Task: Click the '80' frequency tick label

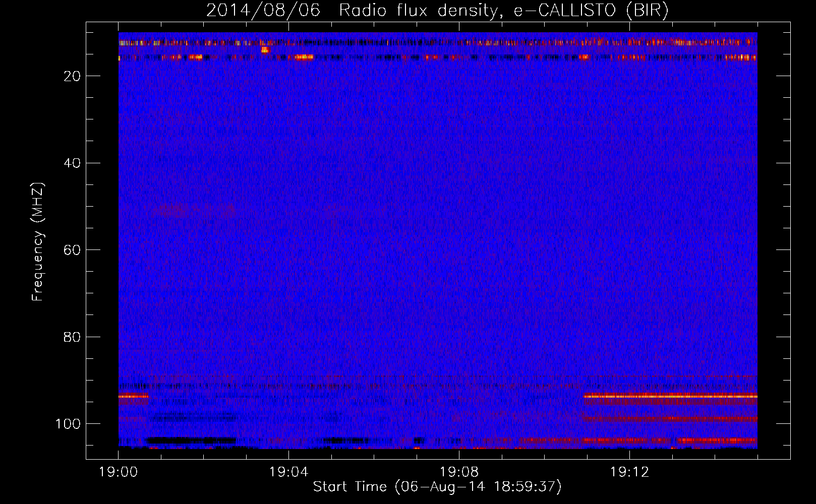Action: [x=72, y=337]
